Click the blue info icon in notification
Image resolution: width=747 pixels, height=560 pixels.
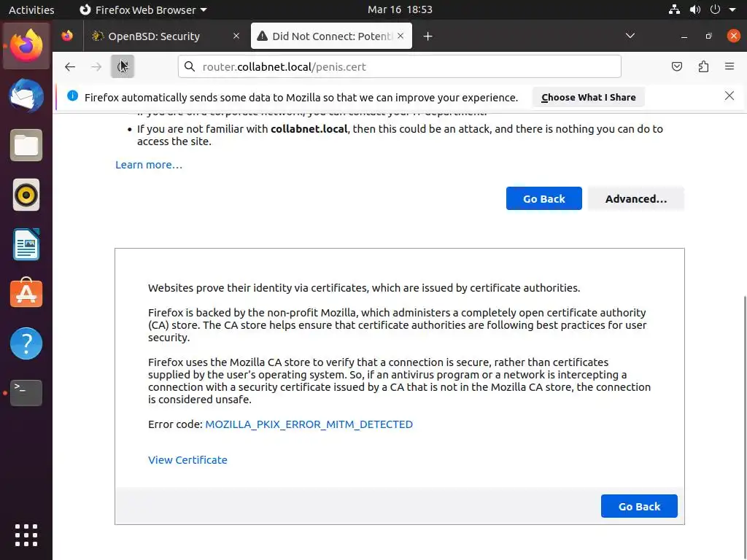(72, 96)
